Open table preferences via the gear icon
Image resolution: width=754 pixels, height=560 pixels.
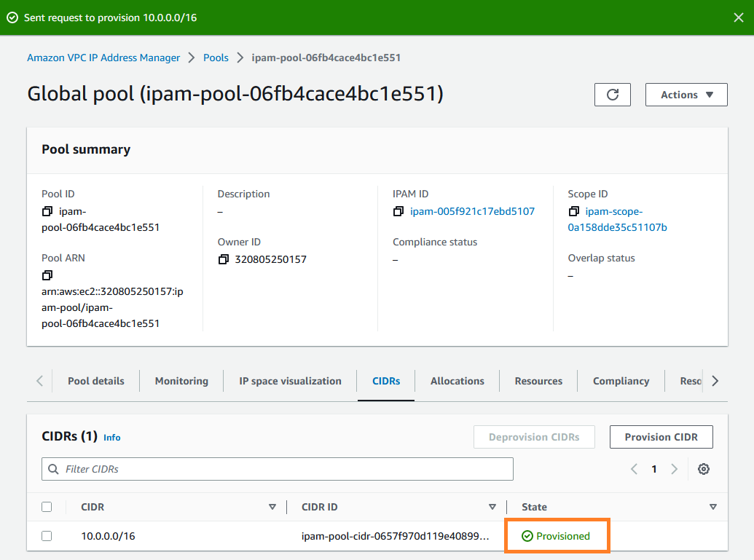703,469
